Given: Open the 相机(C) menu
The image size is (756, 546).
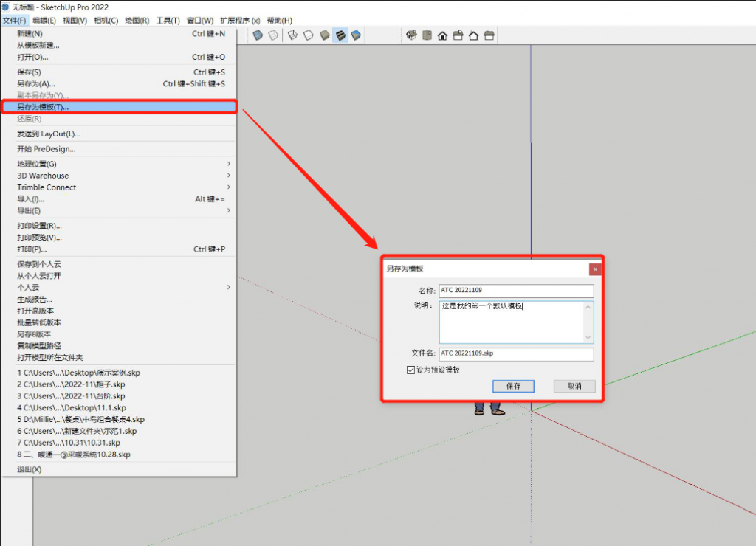Looking at the screenshot, I should click(x=106, y=20).
